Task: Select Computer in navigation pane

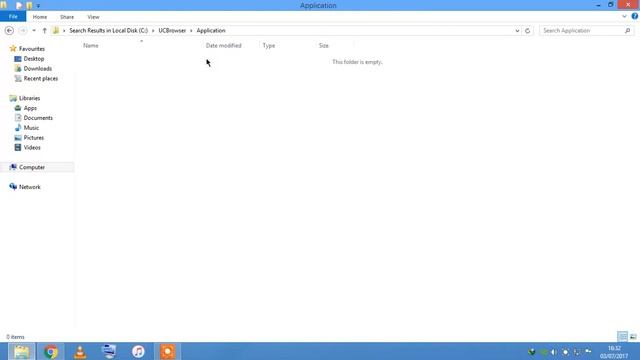Action: (x=32, y=167)
